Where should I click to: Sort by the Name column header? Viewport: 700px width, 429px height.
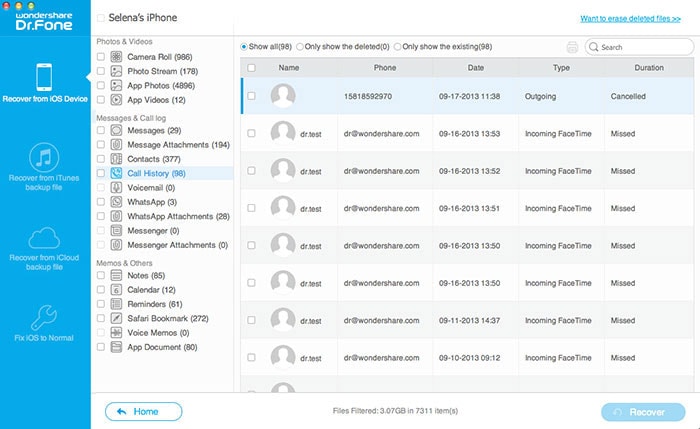(289, 68)
